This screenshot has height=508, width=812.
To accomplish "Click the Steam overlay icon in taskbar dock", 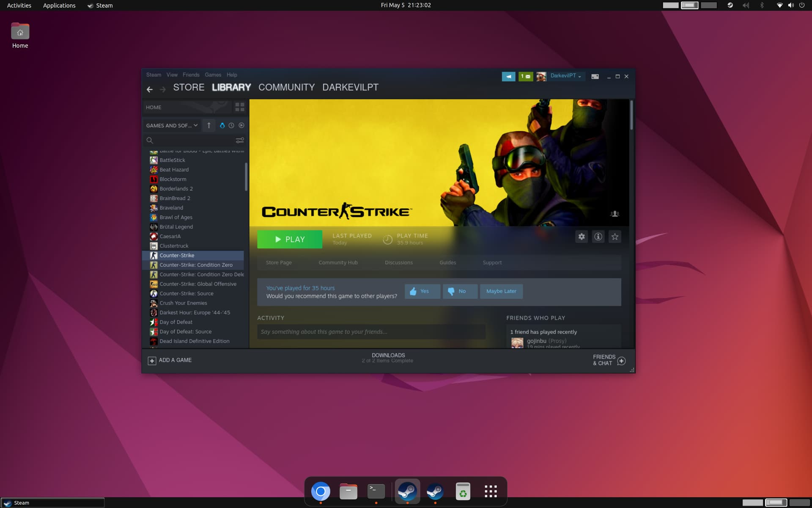I will (434, 491).
